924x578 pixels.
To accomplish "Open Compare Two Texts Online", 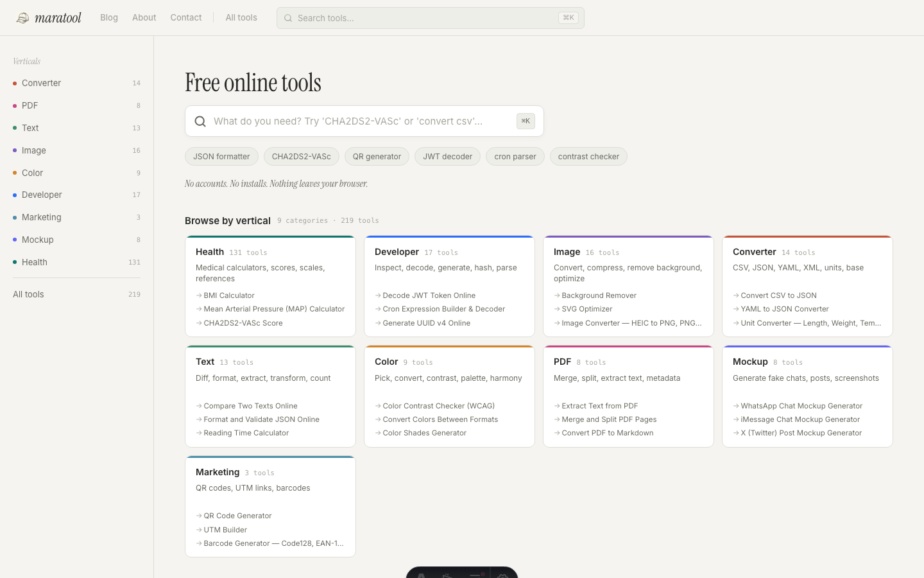I will pos(247,406).
